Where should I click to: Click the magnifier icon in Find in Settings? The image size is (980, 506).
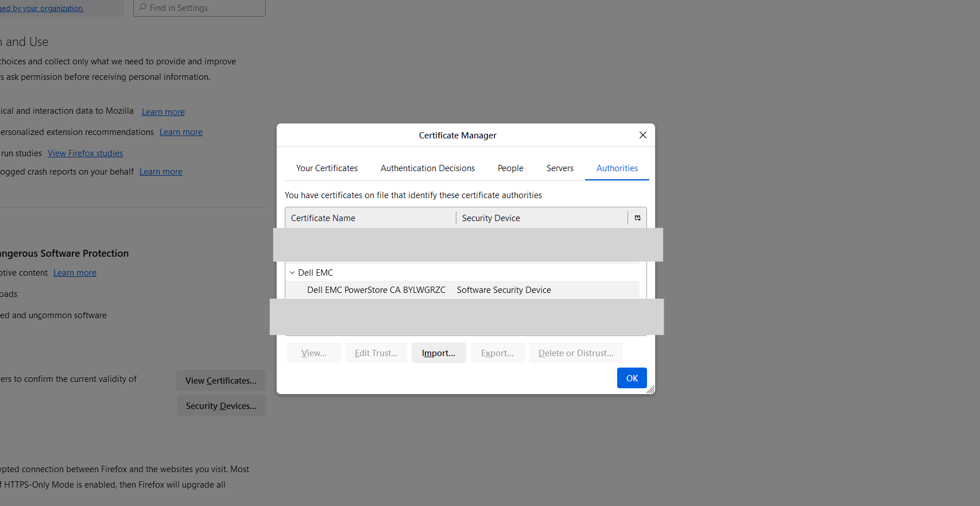143,7
